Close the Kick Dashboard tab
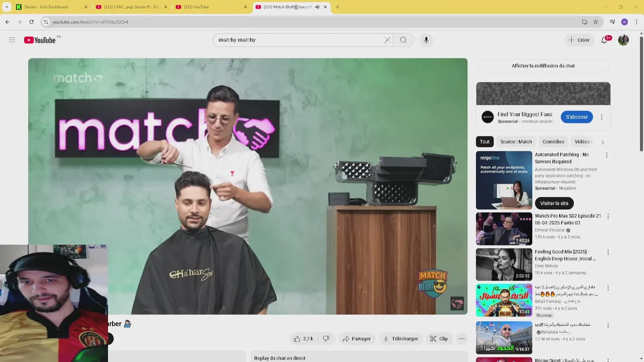Viewport: 644px width, 362px height. click(x=86, y=7)
